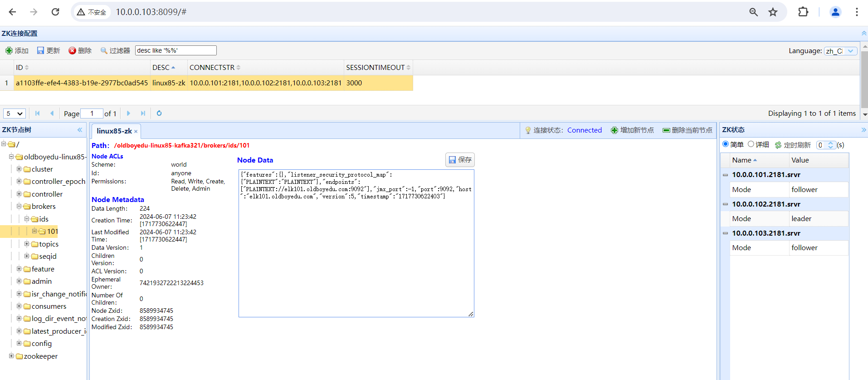The height and width of the screenshot is (380, 868).
Task: Expand the zookeeper tree node
Action: [11, 356]
